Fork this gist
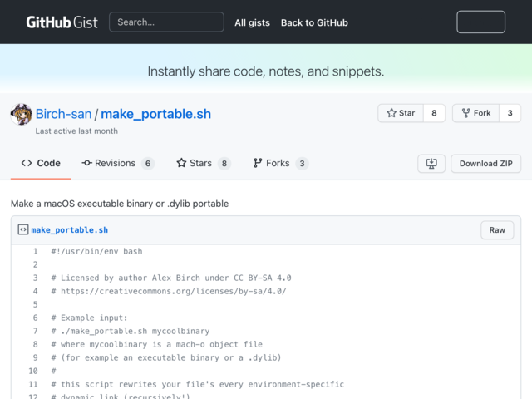The image size is (532, 399). [x=476, y=113]
